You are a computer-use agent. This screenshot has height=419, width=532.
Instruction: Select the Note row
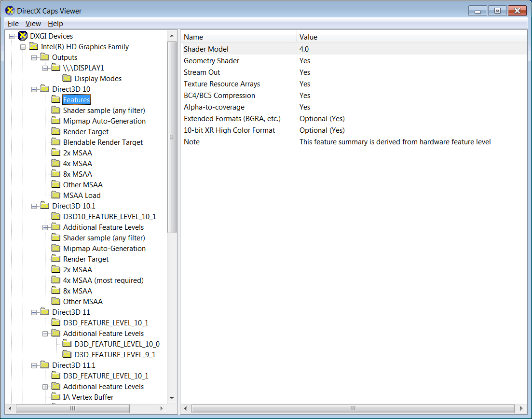click(354, 141)
